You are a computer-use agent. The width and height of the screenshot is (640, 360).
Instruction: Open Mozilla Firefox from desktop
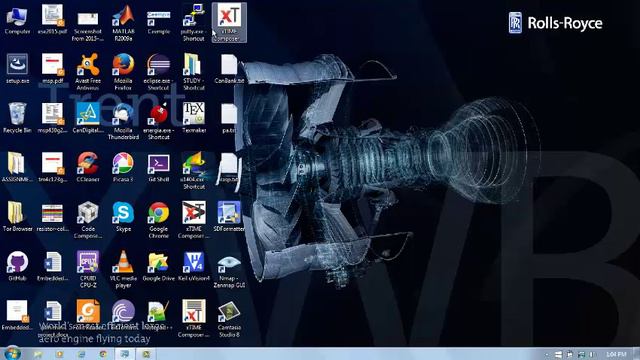(x=123, y=72)
